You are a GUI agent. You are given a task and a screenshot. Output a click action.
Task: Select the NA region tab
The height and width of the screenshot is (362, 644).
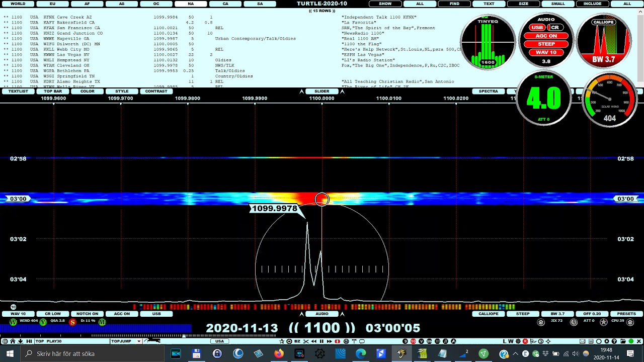click(191, 4)
